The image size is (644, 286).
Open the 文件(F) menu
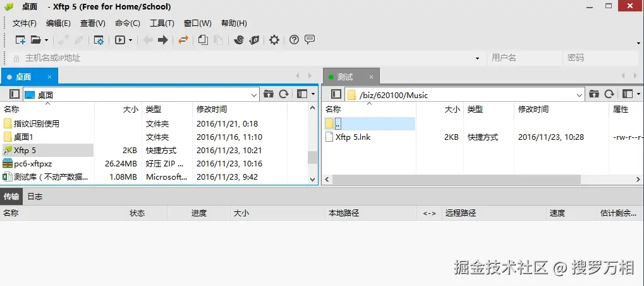[25, 23]
